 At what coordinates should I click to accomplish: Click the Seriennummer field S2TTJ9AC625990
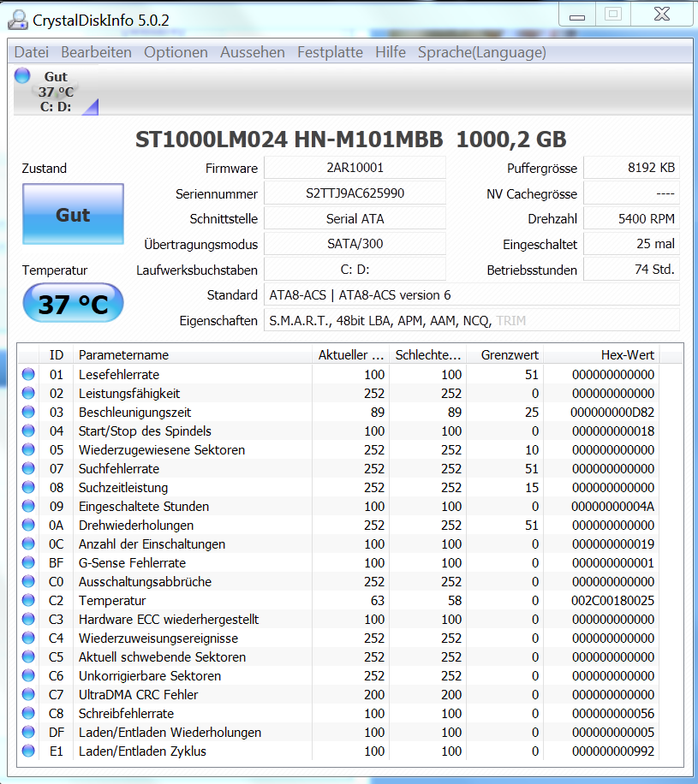355,193
